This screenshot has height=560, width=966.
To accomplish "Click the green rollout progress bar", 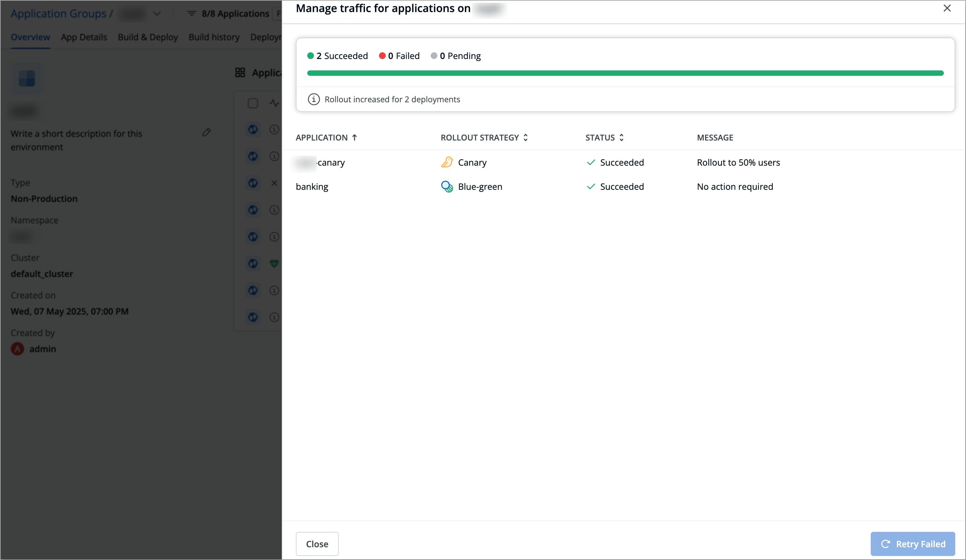I will pyautogui.click(x=625, y=73).
